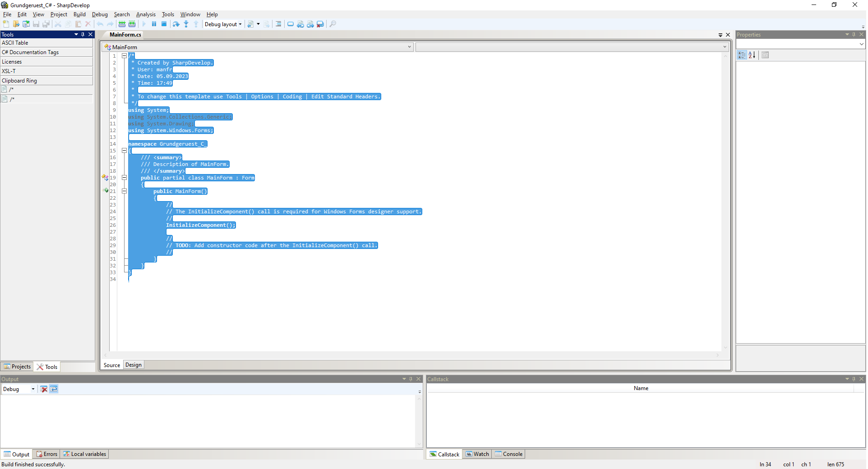Switch to the Design tab
The height and width of the screenshot is (469, 868).
pos(133,365)
